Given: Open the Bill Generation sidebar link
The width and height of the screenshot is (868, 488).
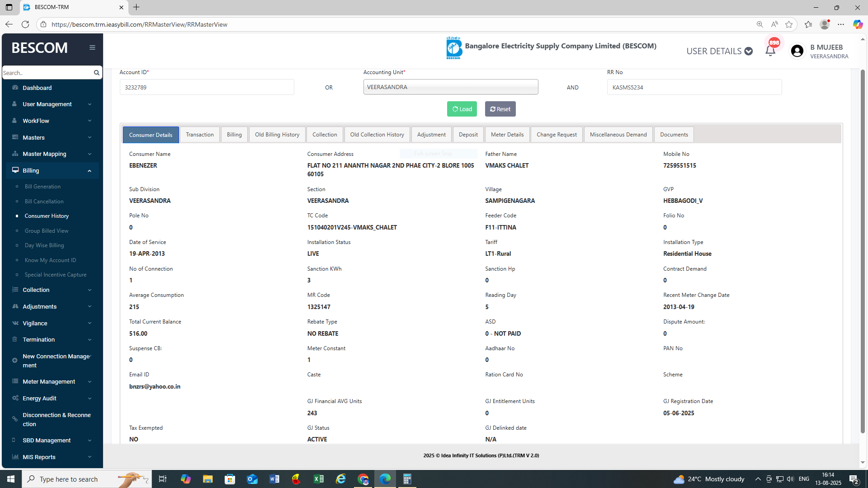Looking at the screenshot, I should point(42,187).
